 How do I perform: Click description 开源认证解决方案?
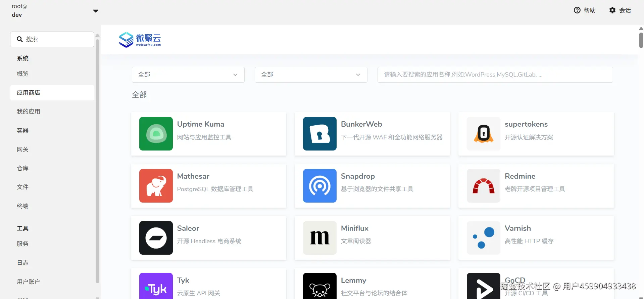pyautogui.click(x=529, y=137)
